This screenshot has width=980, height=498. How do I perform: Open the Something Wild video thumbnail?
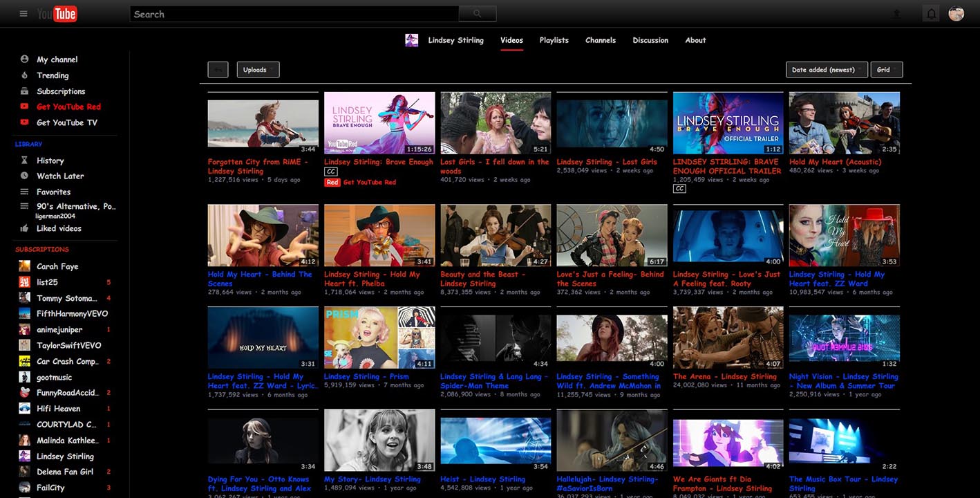pyautogui.click(x=612, y=338)
